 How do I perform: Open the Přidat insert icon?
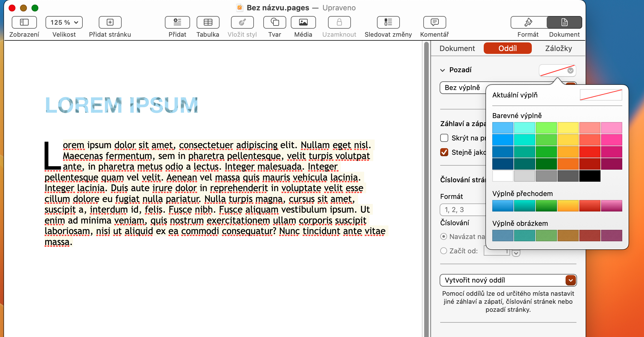177,22
